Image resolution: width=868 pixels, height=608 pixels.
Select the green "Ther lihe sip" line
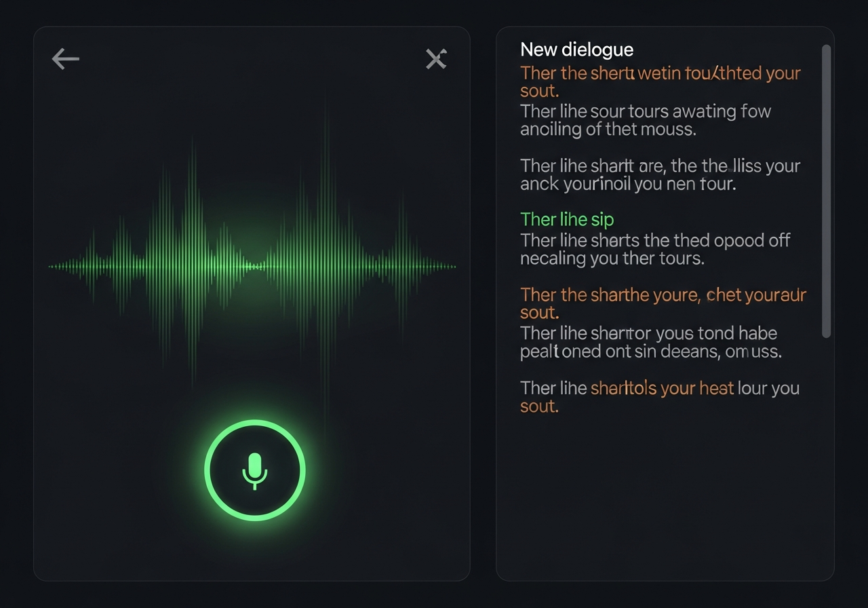[x=567, y=220]
